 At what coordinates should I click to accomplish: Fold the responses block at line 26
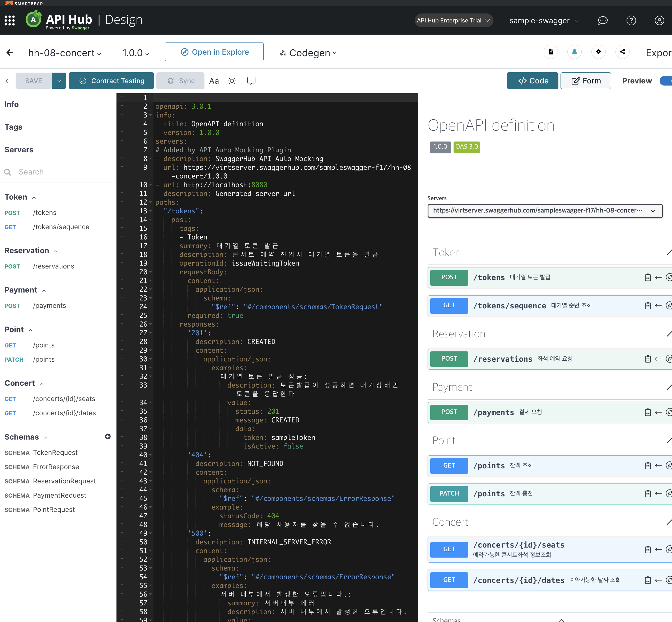point(151,324)
